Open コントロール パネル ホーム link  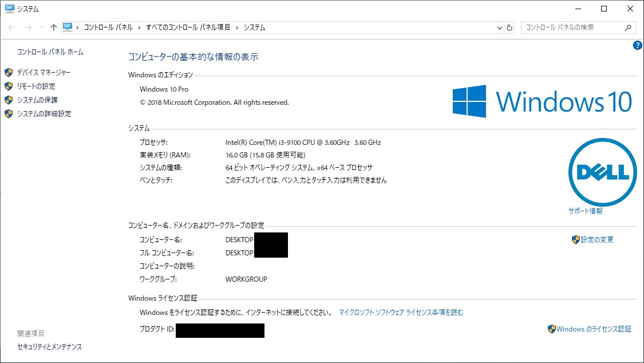click(50, 52)
